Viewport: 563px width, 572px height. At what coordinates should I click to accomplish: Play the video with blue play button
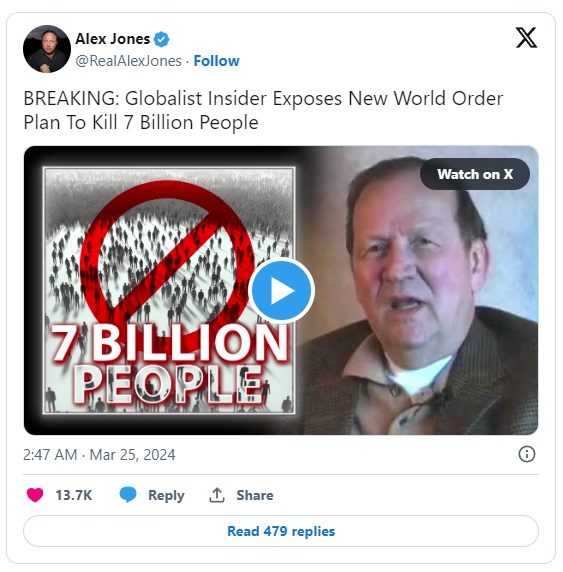[281, 291]
